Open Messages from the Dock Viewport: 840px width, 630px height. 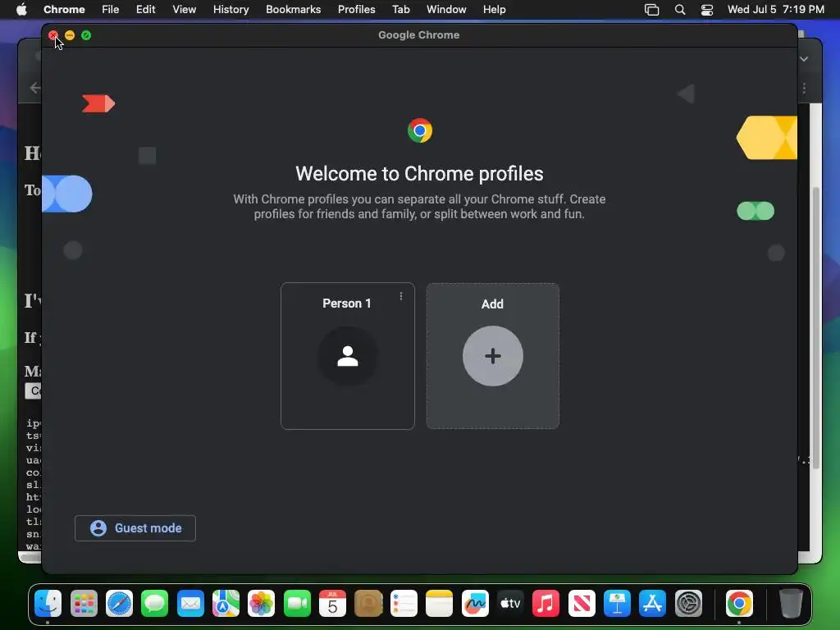tap(155, 604)
